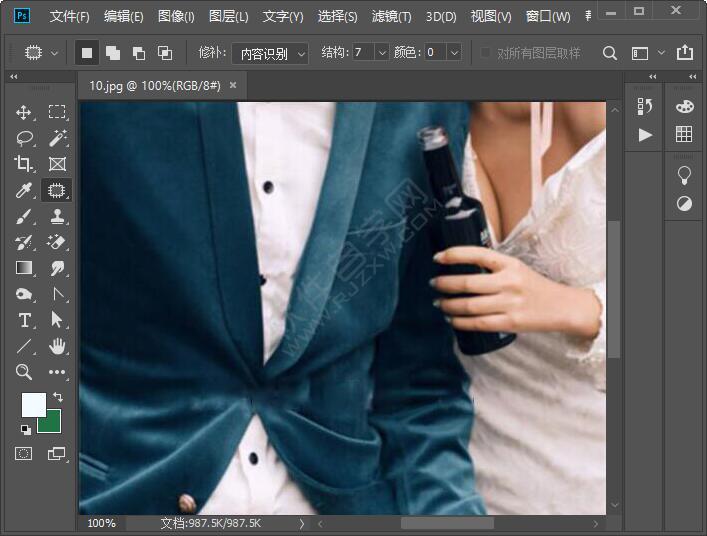Viewport: 707px width, 536px height.
Task: Close the 10.jpg document tab
Action: click(233, 84)
